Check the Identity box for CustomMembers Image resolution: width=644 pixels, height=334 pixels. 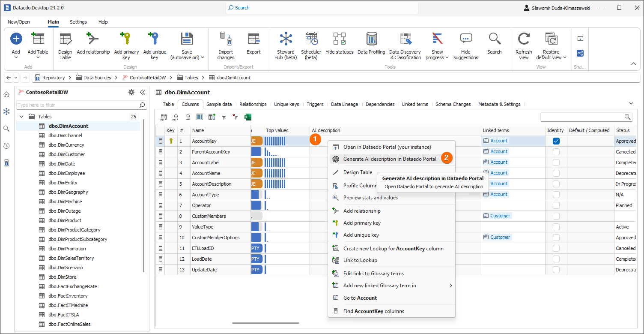tap(556, 216)
